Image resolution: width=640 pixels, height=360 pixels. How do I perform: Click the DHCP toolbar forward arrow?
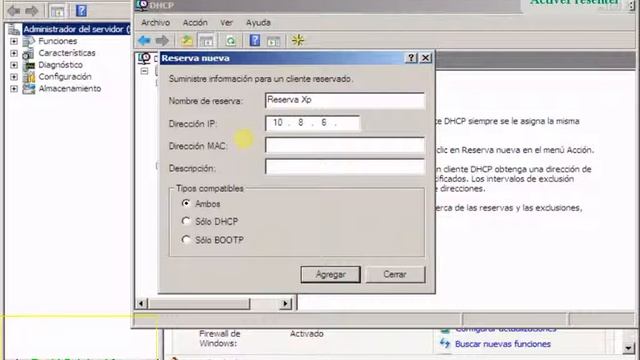(x=162, y=40)
